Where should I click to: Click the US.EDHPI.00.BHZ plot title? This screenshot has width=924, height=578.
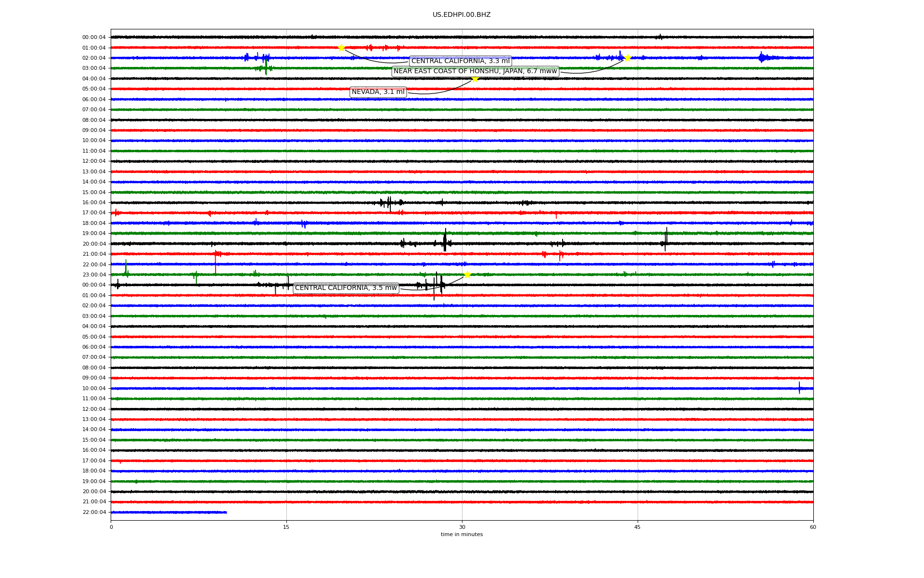click(461, 15)
